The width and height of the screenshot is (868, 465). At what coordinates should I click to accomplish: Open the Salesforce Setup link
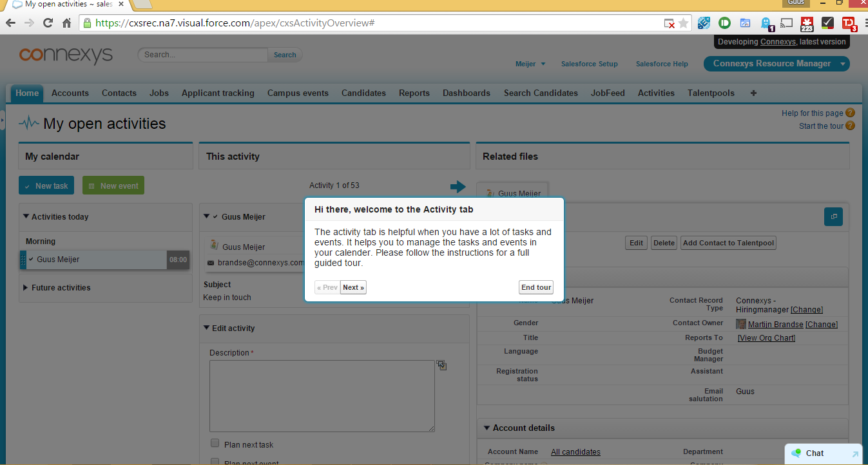pyautogui.click(x=589, y=64)
